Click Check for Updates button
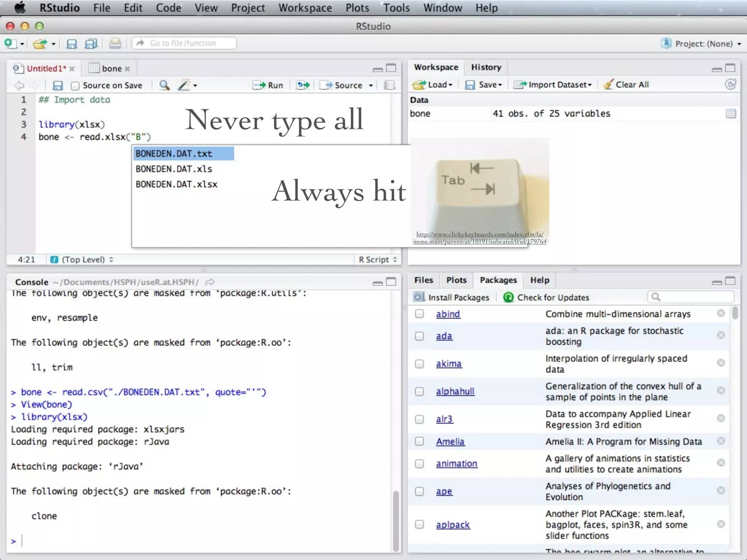Viewport: 747px width, 560px height. pos(546,297)
